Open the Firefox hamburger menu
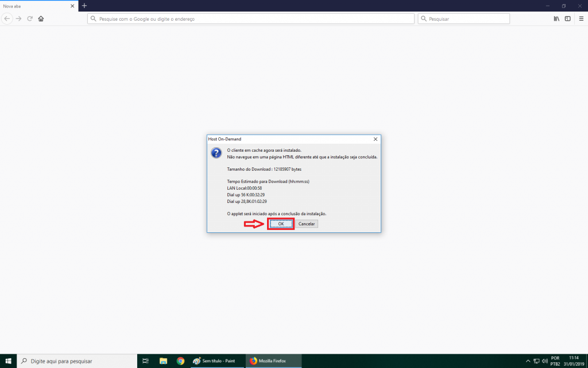This screenshot has height=368, width=588. pos(581,18)
